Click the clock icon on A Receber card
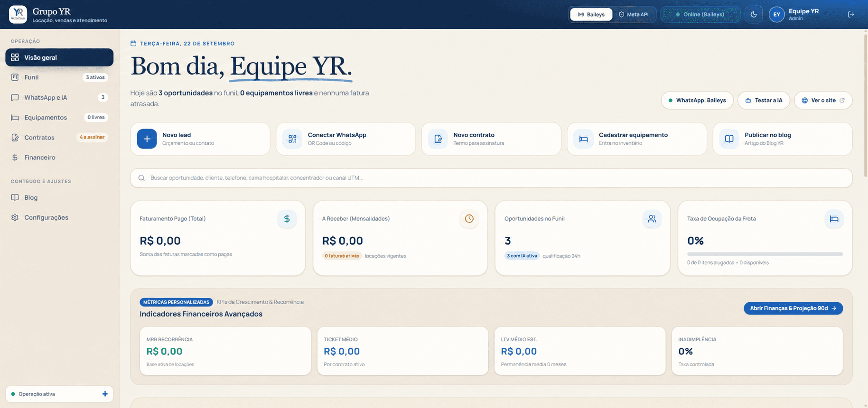This screenshot has height=408, width=868. pos(469,219)
